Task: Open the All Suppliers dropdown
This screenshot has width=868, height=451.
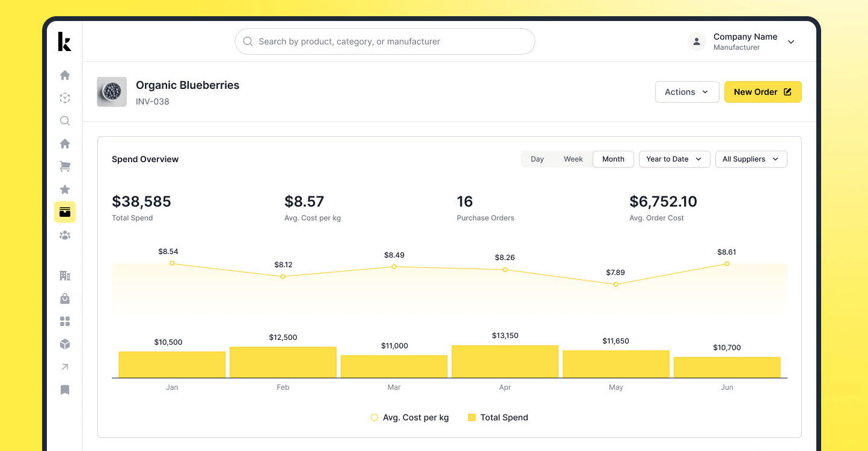Action: click(x=750, y=159)
